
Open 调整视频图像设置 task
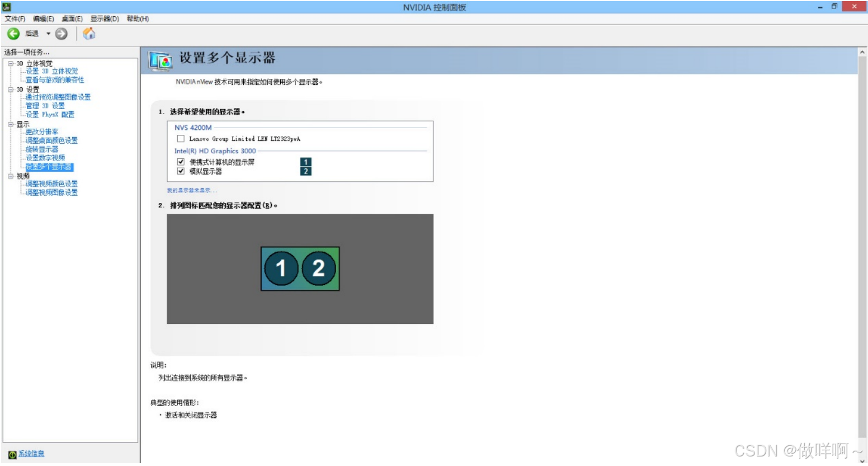51,192
